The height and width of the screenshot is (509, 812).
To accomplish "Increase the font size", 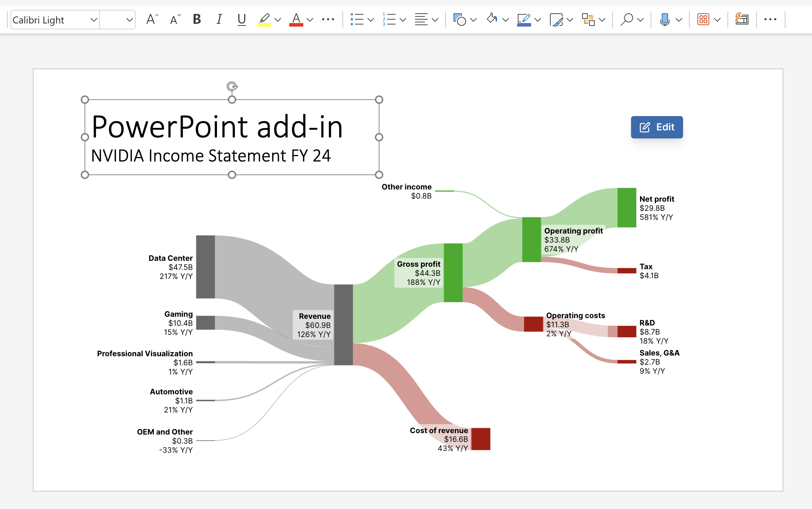I will pyautogui.click(x=152, y=20).
